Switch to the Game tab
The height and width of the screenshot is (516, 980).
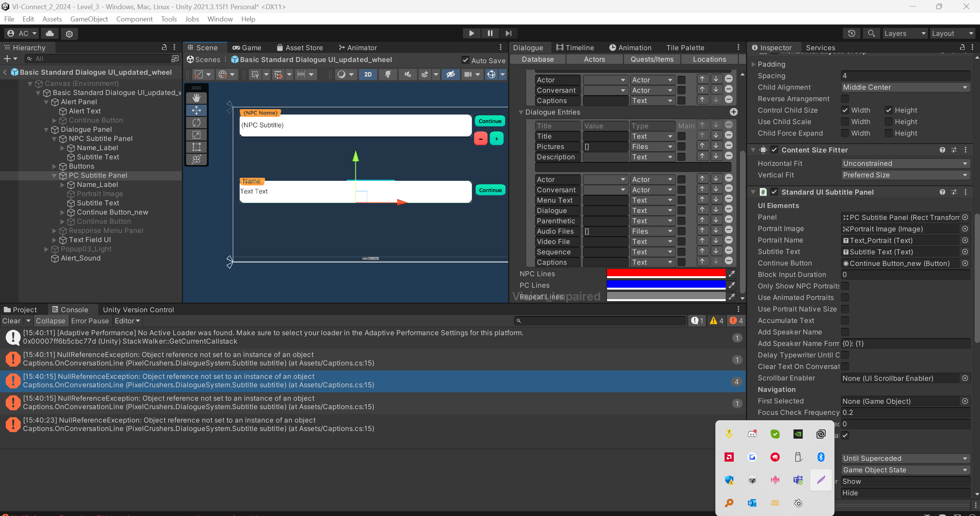247,48
